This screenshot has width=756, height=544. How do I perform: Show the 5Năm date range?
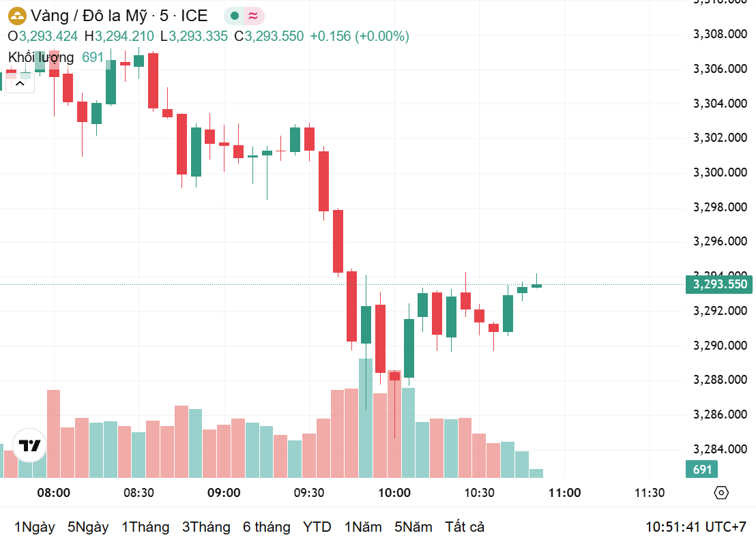(413, 527)
